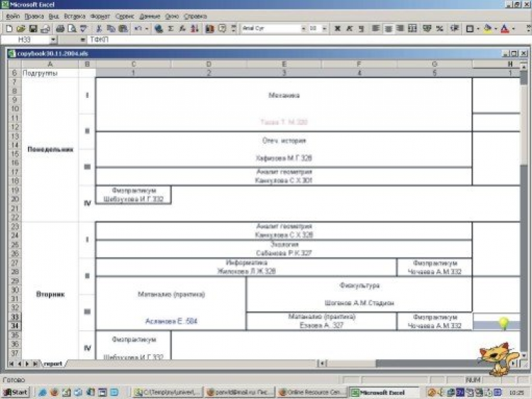532x399 pixels.
Task: Open print preview
Action: pos(72,29)
